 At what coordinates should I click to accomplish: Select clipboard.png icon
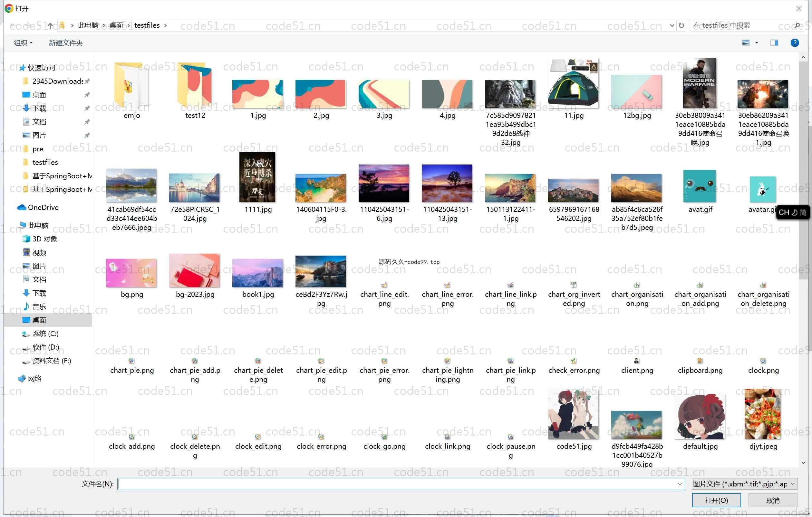pos(700,361)
